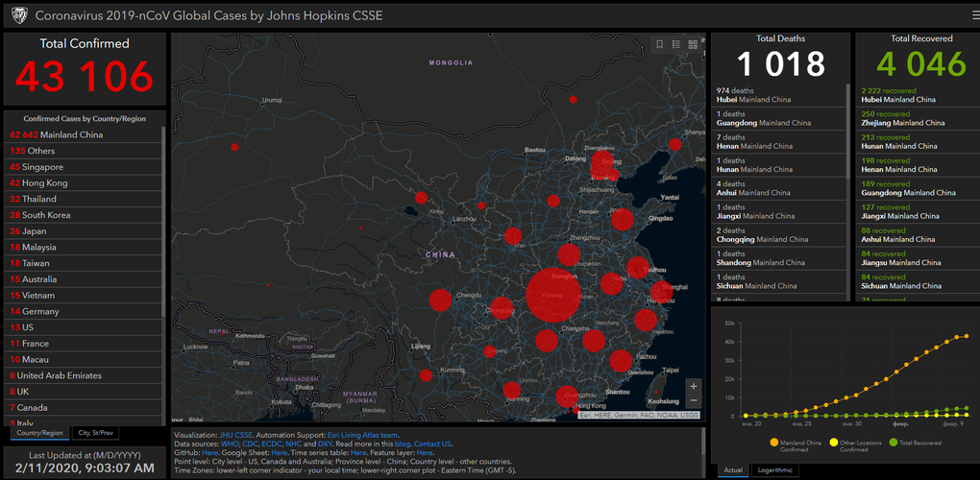Open the map bookmarks icon
This screenshot has height=480, width=980.
pyautogui.click(x=659, y=44)
